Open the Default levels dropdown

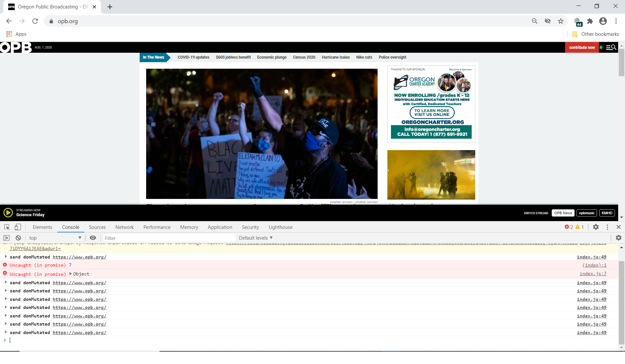[x=256, y=238]
